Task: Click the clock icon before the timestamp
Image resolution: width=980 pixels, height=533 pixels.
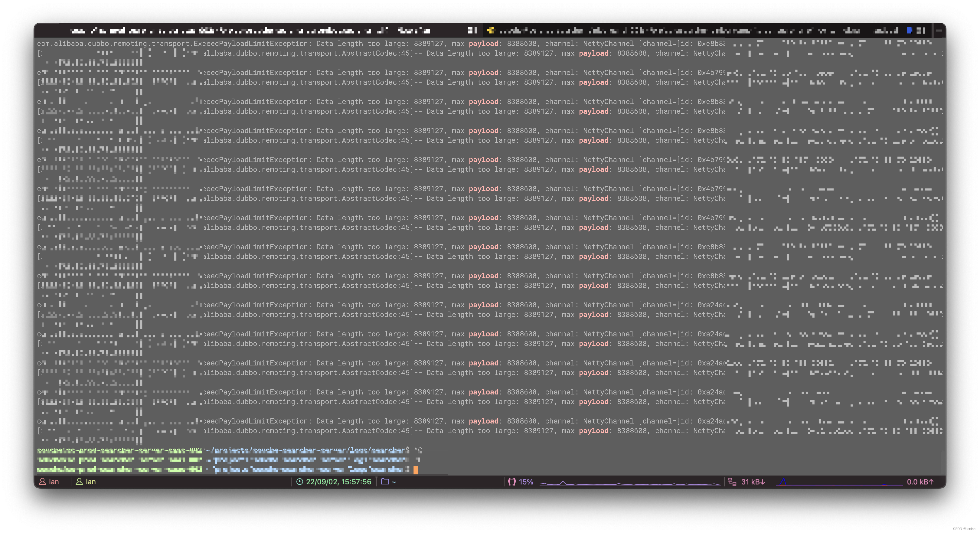Action: pos(300,482)
